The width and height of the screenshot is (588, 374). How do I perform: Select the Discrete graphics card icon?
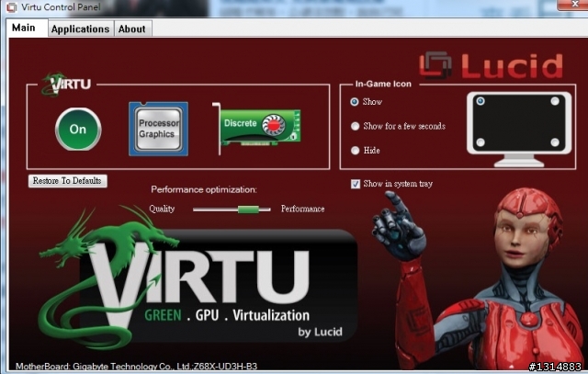coord(257,128)
